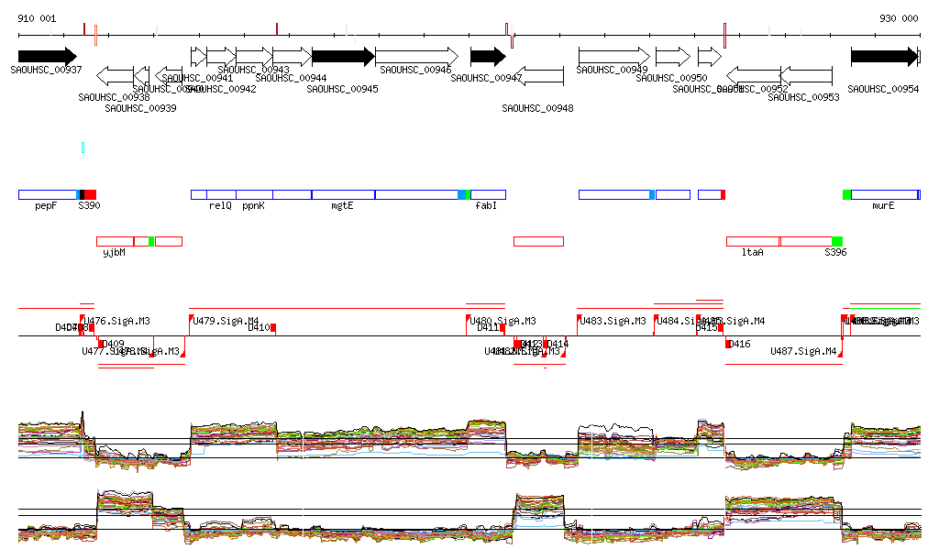939x560 pixels.
Task: Click the black SAOUHSC_00937 gene arrow
Action: pos(48,57)
